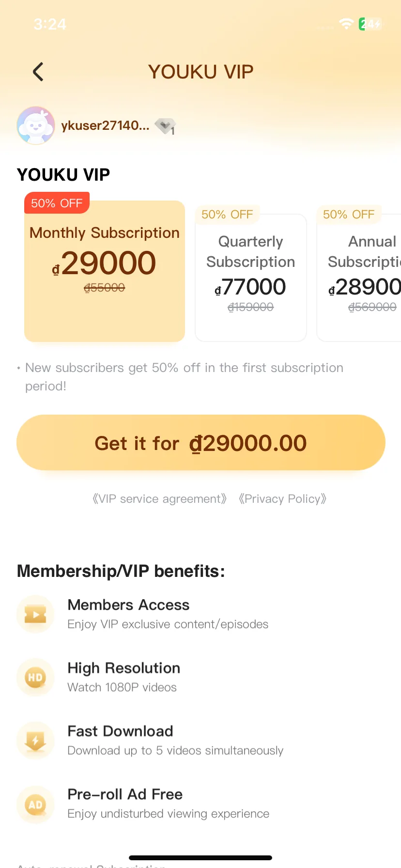The height and width of the screenshot is (868, 401).
Task: Tap the battery indicator in status bar
Action: (x=370, y=24)
